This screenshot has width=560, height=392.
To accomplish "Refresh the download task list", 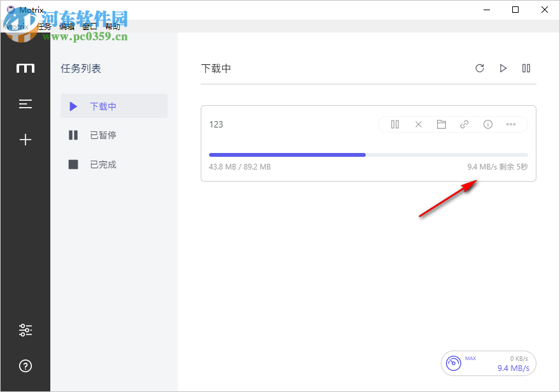I will pos(480,68).
